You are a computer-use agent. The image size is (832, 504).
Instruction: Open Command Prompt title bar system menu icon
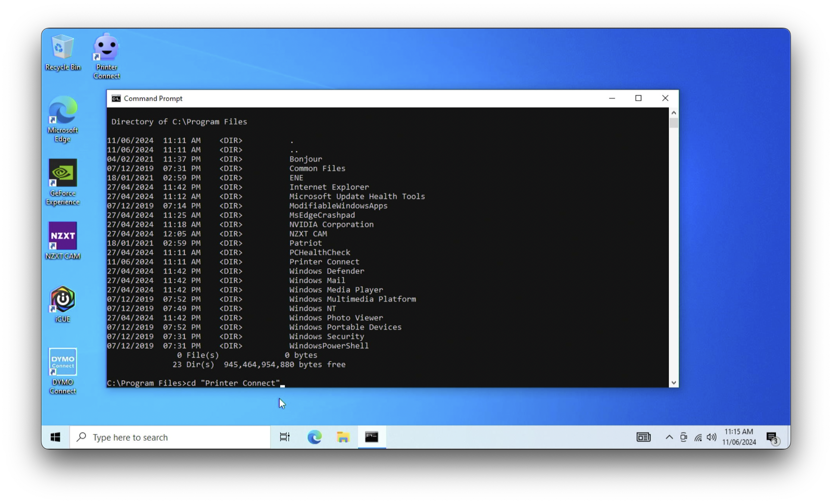coord(116,98)
